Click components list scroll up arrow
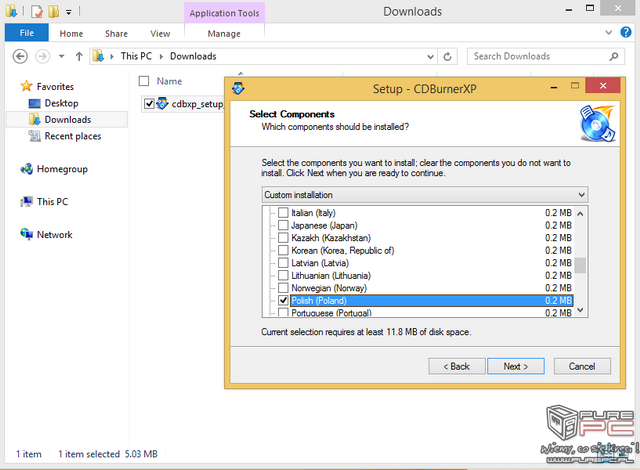The height and width of the screenshot is (470, 640). (x=580, y=213)
